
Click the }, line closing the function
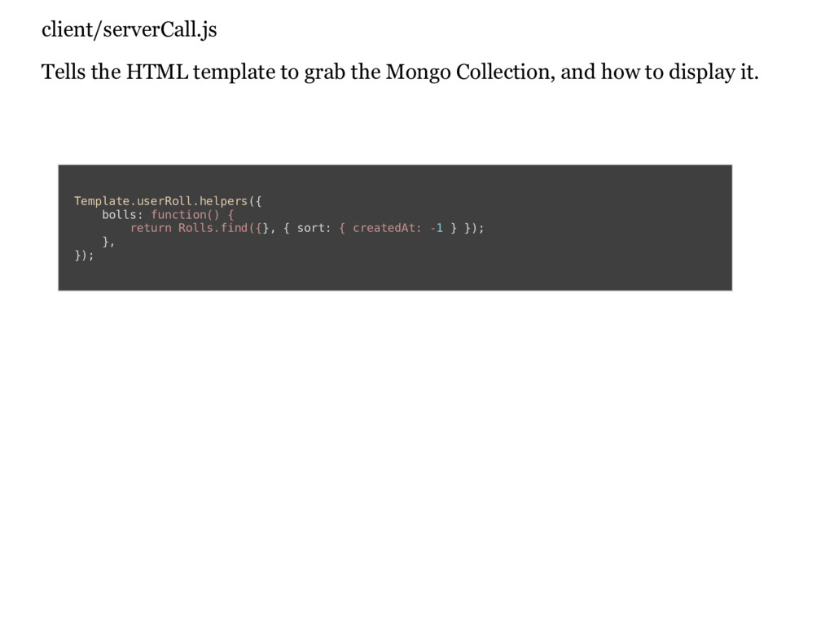click(x=108, y=242)
